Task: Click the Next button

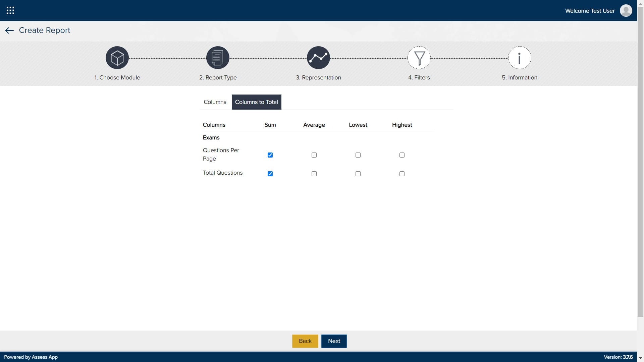Action: point(334,341)
